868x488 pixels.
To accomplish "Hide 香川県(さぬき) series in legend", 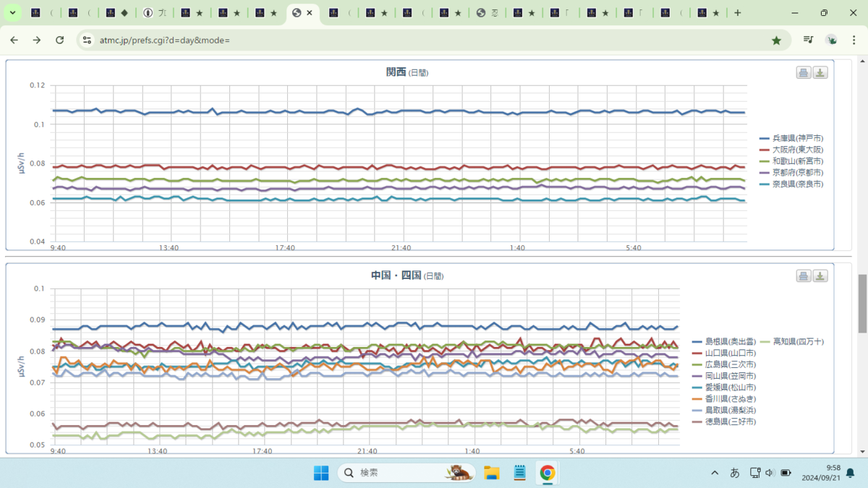I will pos(724,398).
